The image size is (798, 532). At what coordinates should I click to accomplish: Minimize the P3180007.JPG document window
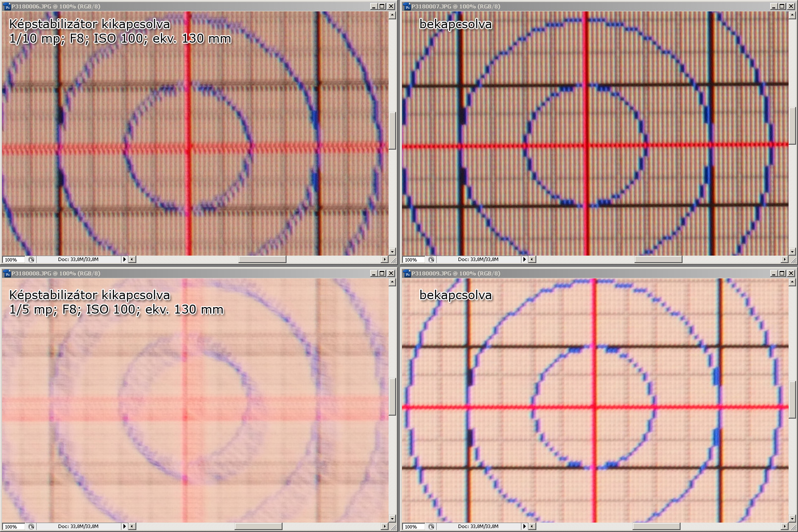click(774, 6)
